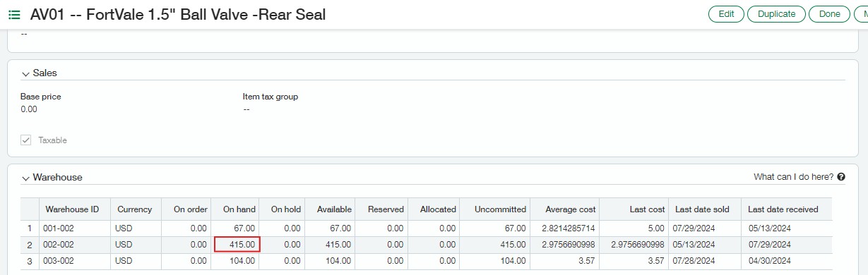Open the list menu icon beside AV01 title
Viewport: 868px width, 275px height.
pyautogui.click(x=14, y=15)
